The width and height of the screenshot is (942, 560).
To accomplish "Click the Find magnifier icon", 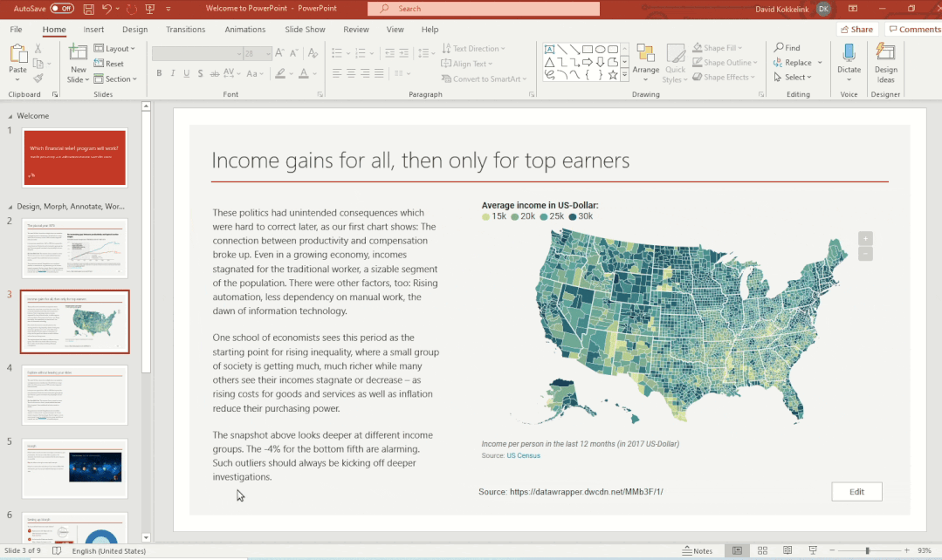I will [x=779, y=47].
